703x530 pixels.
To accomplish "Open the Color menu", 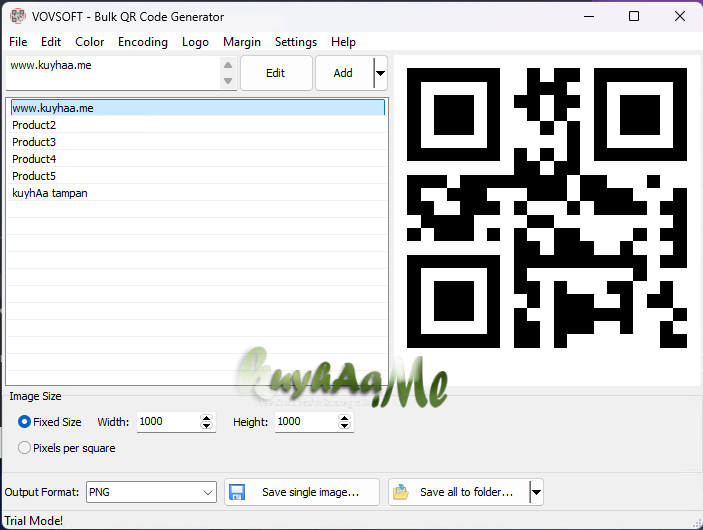I will pos(89,42).
